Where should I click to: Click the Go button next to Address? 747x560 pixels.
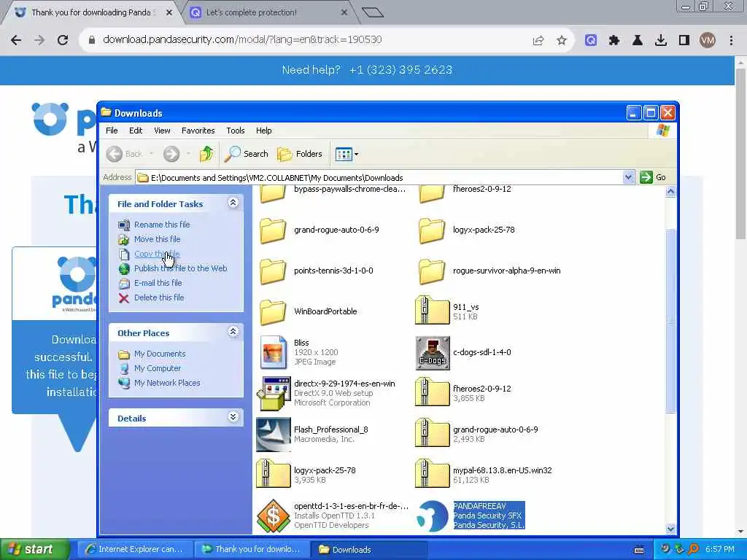pos(653,178)
